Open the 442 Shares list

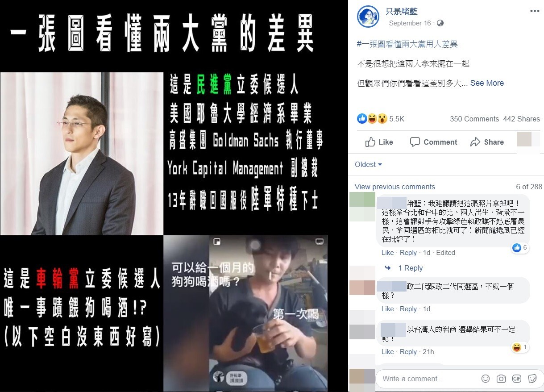click(x=521, y=119)
